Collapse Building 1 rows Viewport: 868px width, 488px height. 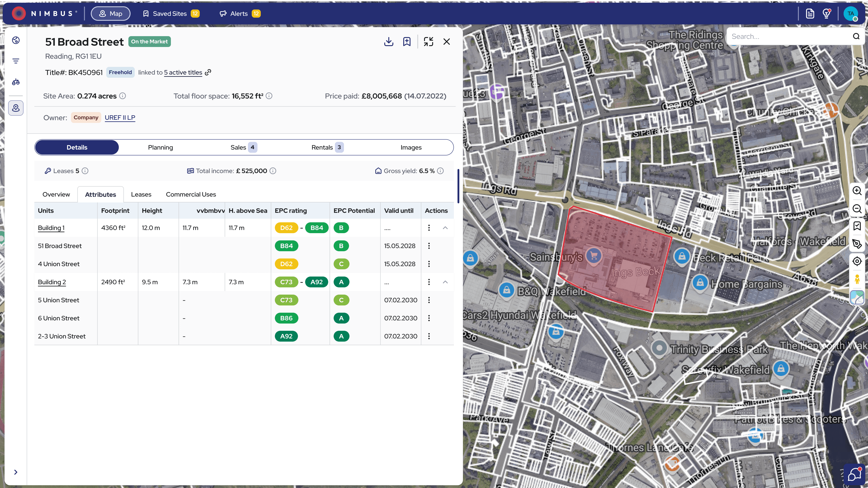[x=445, y=228]
